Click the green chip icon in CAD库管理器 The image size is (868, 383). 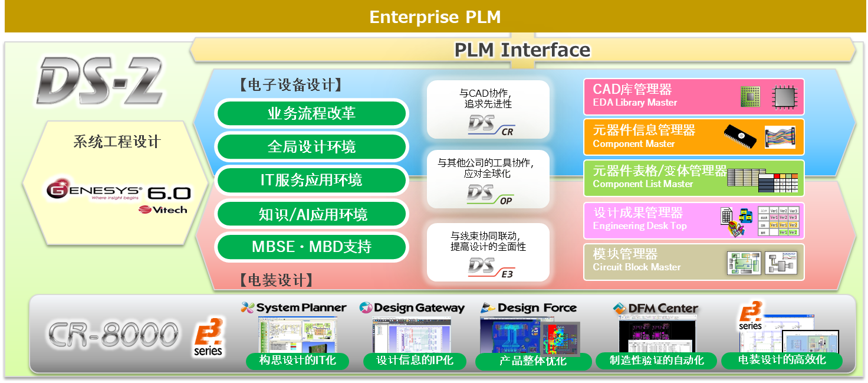coord(751,96)
